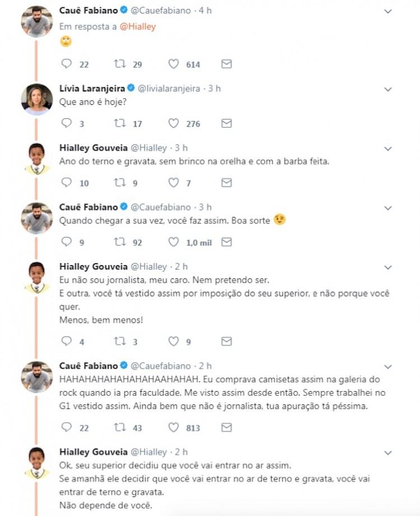Screen dimensions: 420x516
Task: Share the "HAHAHAHA" tweet via direct message
Action: (x=226, y=427)
